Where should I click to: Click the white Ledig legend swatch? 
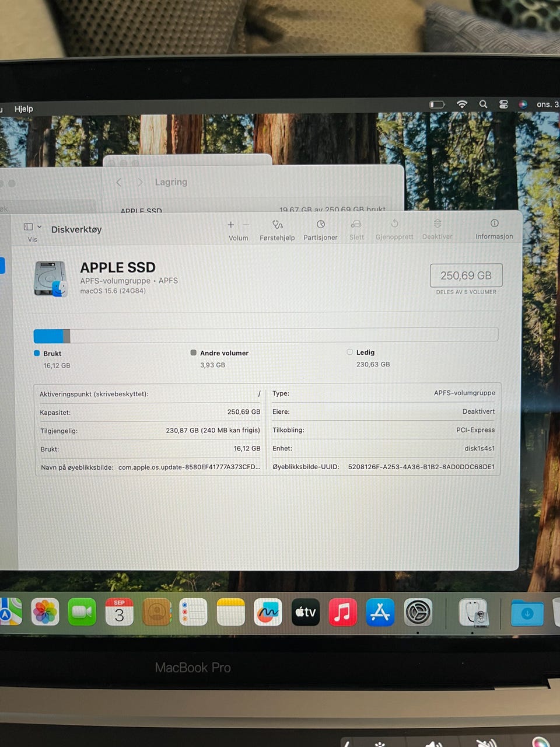[x=349, y=352]
